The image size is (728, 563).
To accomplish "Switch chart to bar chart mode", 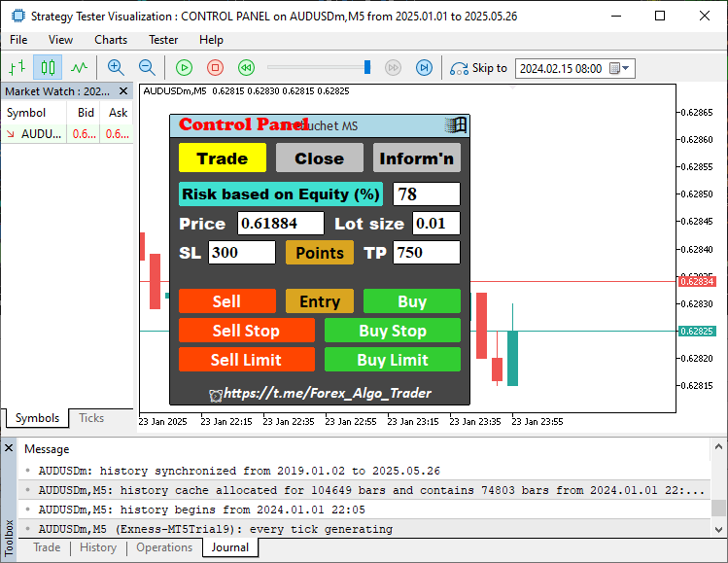I will [x=17, y=68].
